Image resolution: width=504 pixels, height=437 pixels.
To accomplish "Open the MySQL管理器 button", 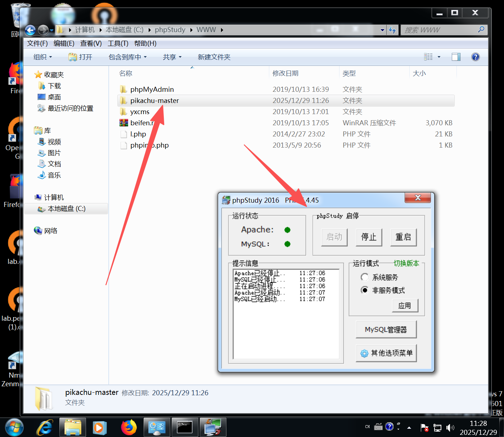I will (386, 329).
